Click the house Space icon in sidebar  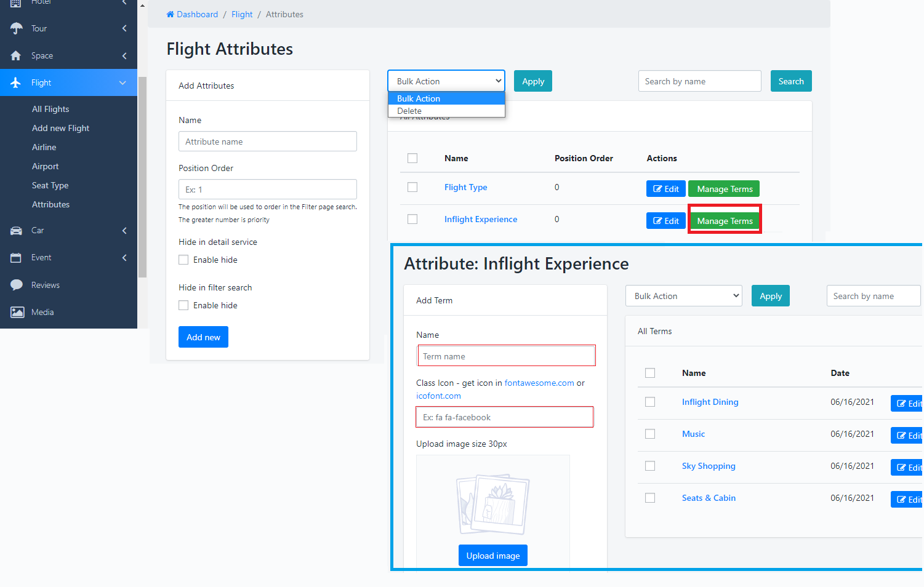pyautogui.click(x=16, y=55)
